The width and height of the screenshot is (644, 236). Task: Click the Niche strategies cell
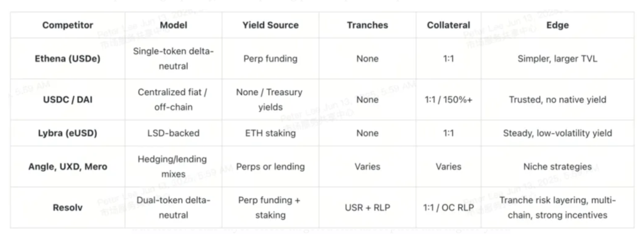[x=557, y=167]
